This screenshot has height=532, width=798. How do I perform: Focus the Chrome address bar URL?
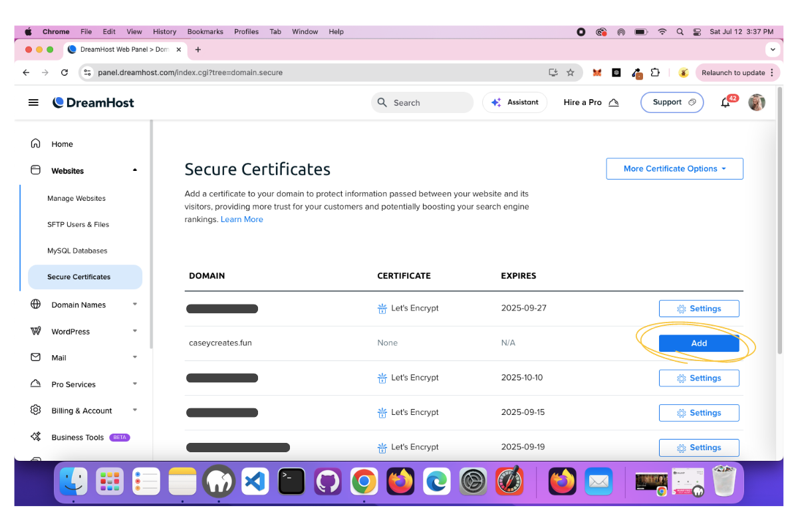(190, 72)
